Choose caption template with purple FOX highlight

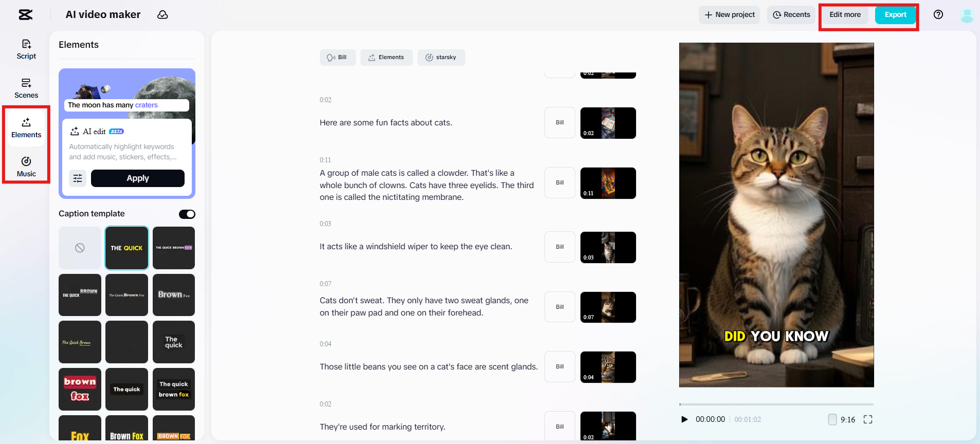click(x=174, y=248)
